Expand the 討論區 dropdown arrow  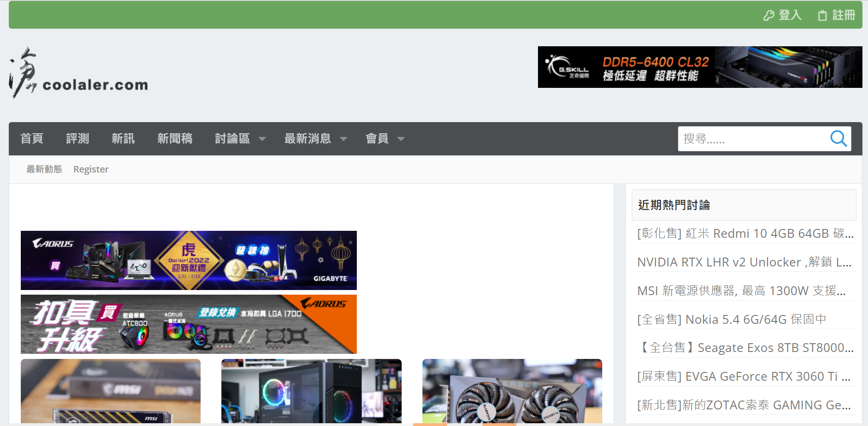pos(262,139)
